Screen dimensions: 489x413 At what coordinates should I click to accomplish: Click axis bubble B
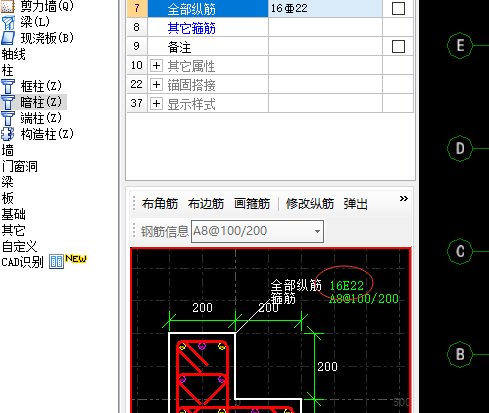coord(460,354)
